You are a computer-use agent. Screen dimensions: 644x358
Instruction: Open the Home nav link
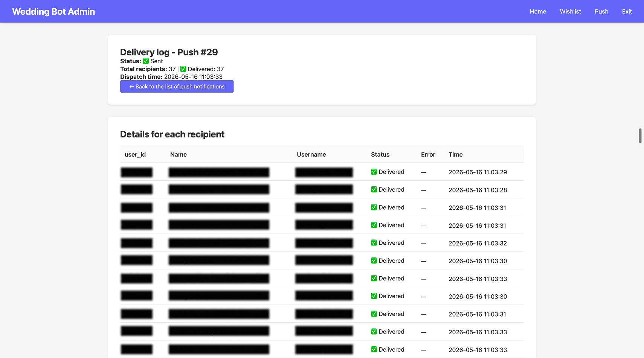pyautogui.click(x=538, y=11)
